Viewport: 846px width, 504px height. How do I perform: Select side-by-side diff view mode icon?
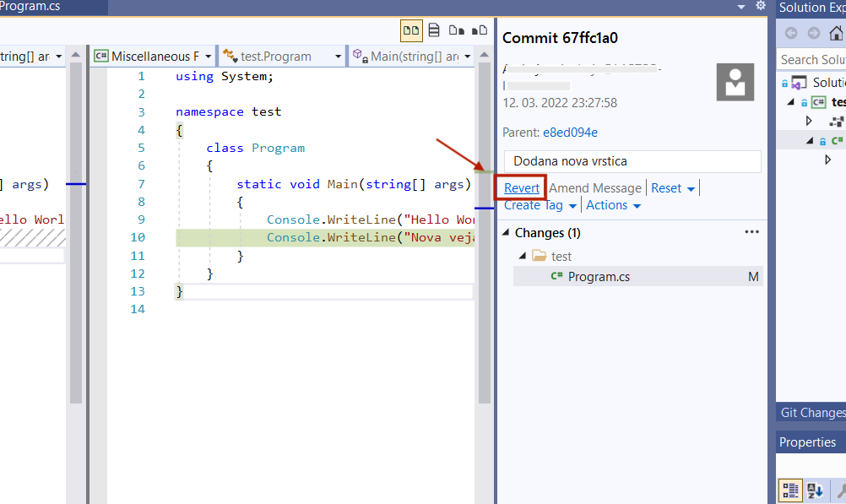click(x=411, y=30)
